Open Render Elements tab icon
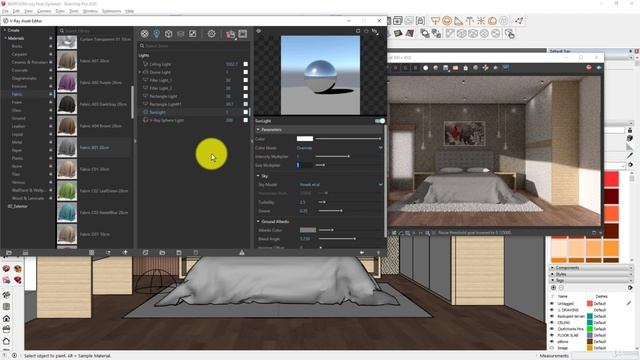The image size is (640, 360). [180, 34]
